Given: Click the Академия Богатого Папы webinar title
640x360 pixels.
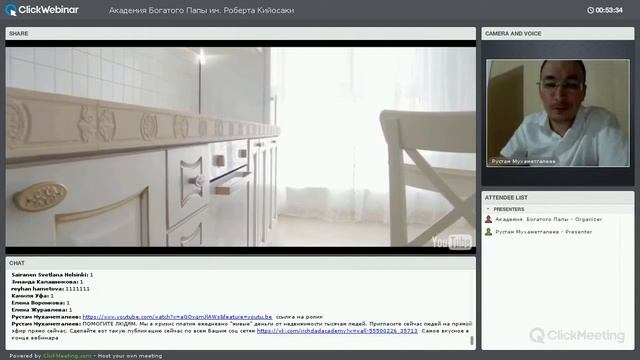Looking at the screenshot, I should tap(201, 11).
